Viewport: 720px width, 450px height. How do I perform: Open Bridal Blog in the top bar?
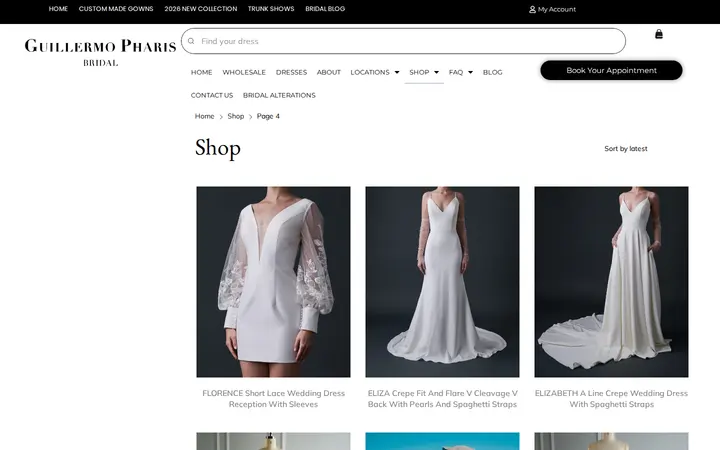click(x=325, y=9)
